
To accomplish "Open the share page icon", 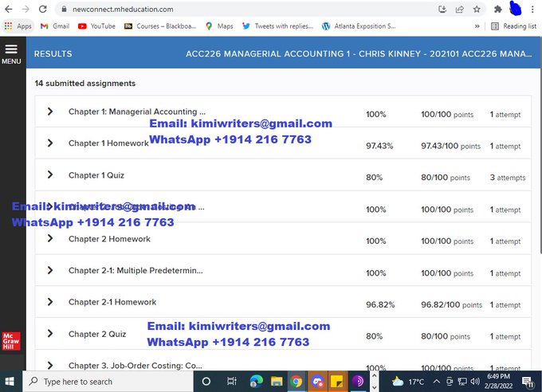I will 459,10.
